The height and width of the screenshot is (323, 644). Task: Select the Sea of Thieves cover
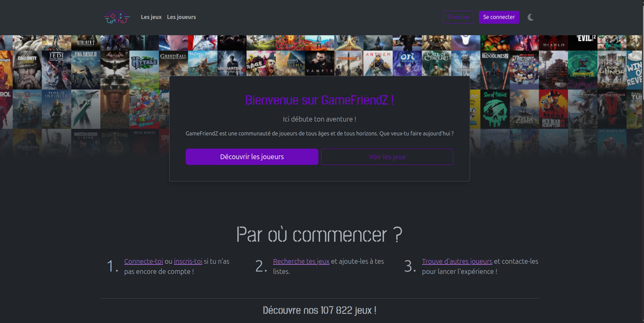495,109
